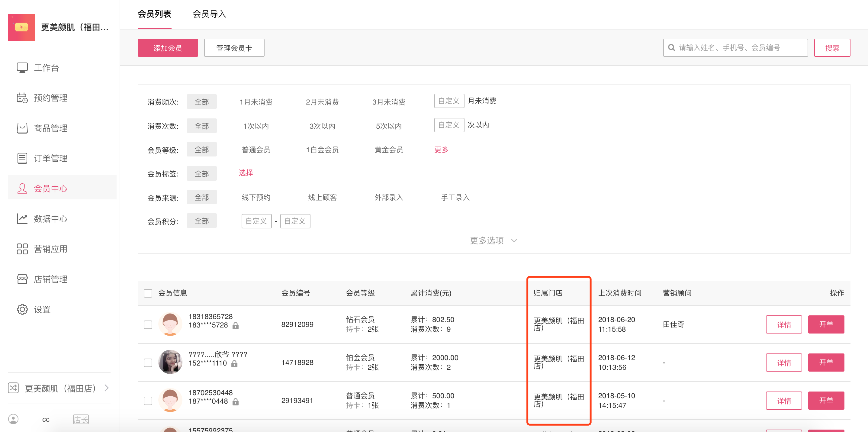Viewport: 868px width, 432px height.
Task: Click lock icon next to 183****5728
Action: coord(236,326)
